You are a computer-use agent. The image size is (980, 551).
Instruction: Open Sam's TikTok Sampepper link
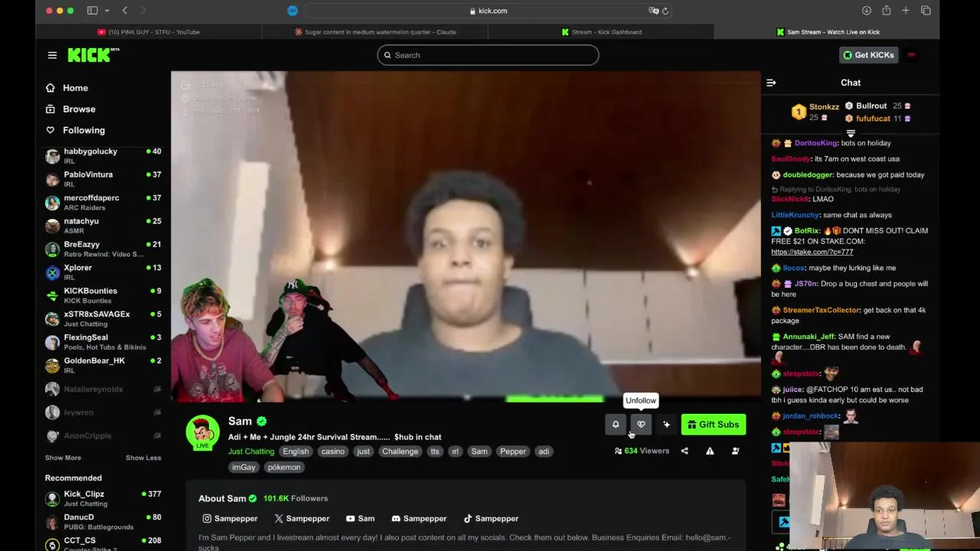(x=491, y=519)
